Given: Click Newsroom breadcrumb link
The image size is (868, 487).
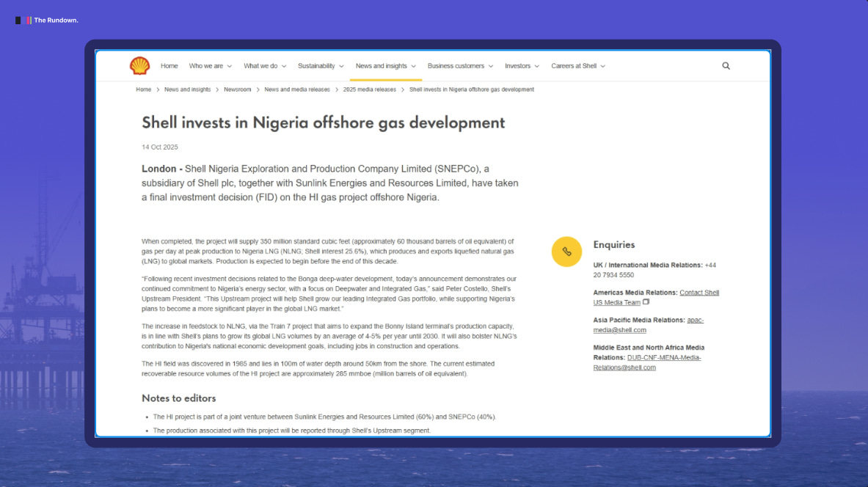Looking at the screenshot, I should pos(238,89).
